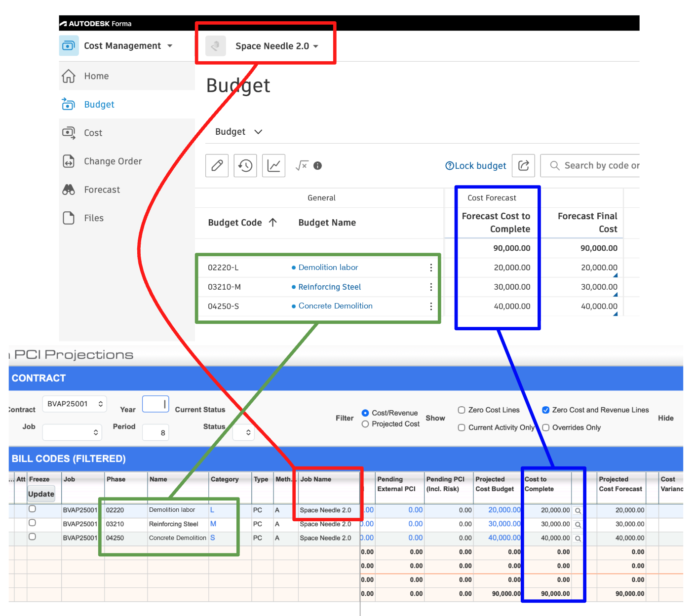The width and height of the screenshot is (695, 616).
Task: Open the three-dot menu for Reinforcing Steel
Action: point(431,287)
